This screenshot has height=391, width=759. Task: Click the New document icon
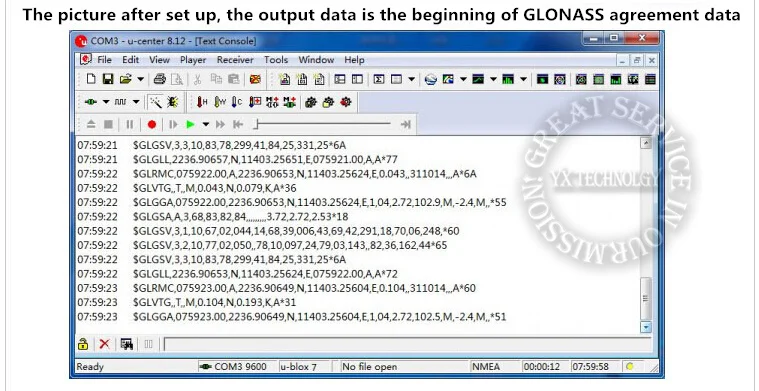click(91, 79)
